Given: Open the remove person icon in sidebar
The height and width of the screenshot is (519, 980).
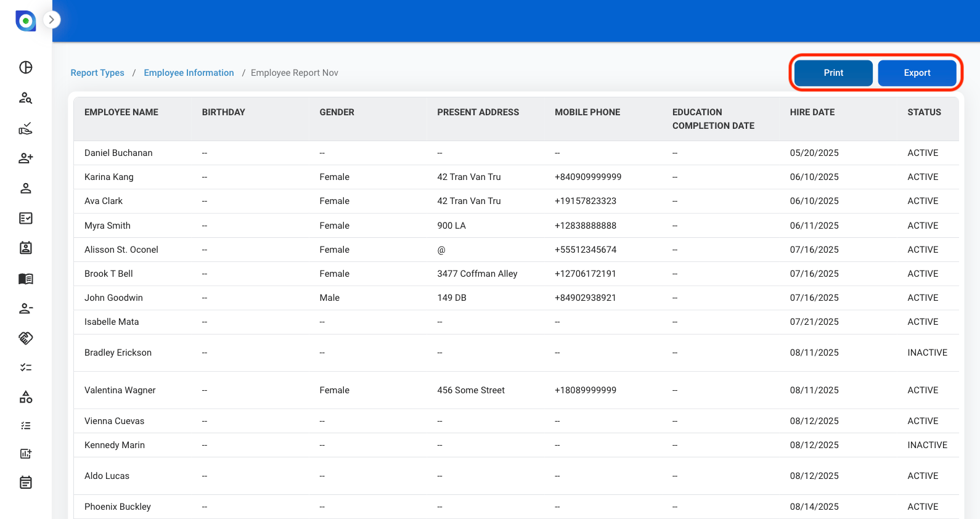Looking at the screenshot, I should tap(26, 308).
